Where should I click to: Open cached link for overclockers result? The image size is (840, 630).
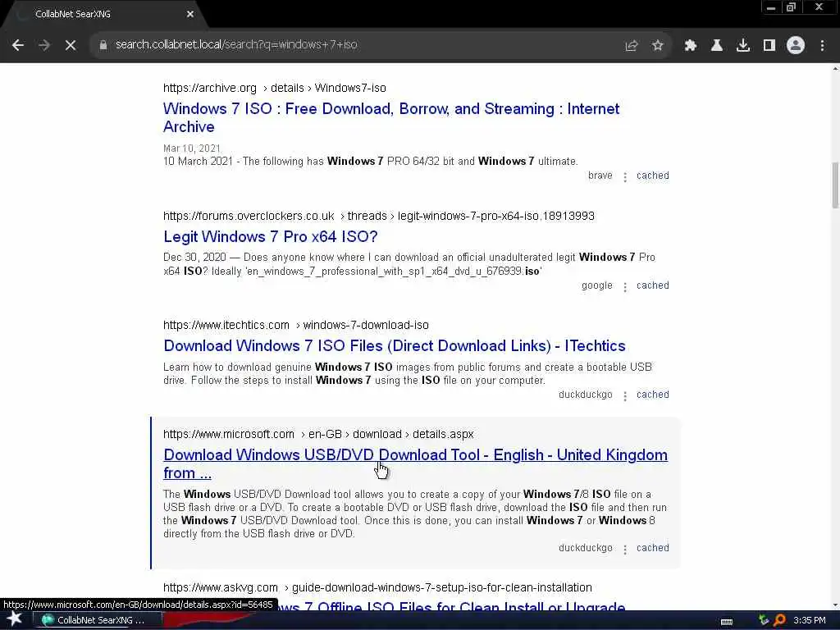652,285
